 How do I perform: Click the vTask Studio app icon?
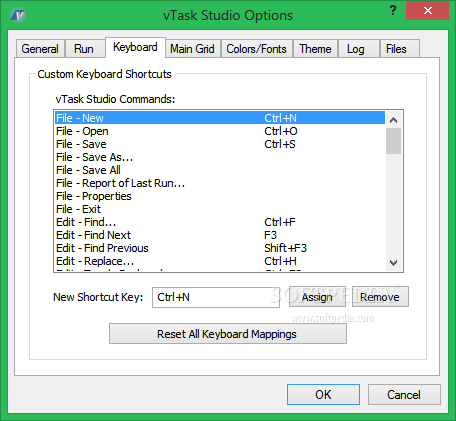point(18,15)
